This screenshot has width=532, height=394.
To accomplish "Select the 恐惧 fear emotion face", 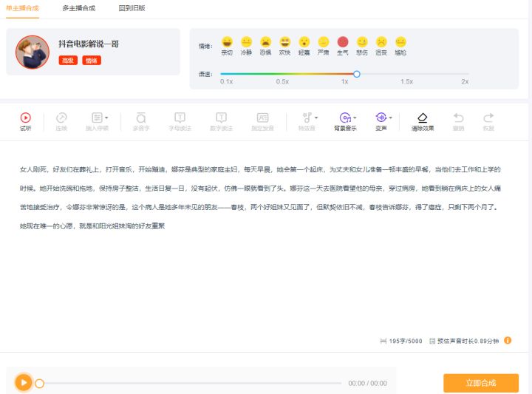I will click(266, 42).
